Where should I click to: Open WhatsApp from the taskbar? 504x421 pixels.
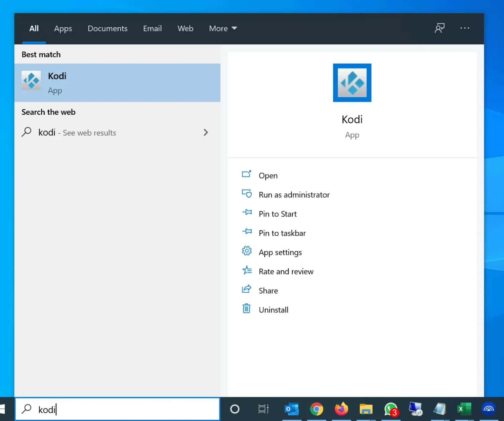click(391, 409)
